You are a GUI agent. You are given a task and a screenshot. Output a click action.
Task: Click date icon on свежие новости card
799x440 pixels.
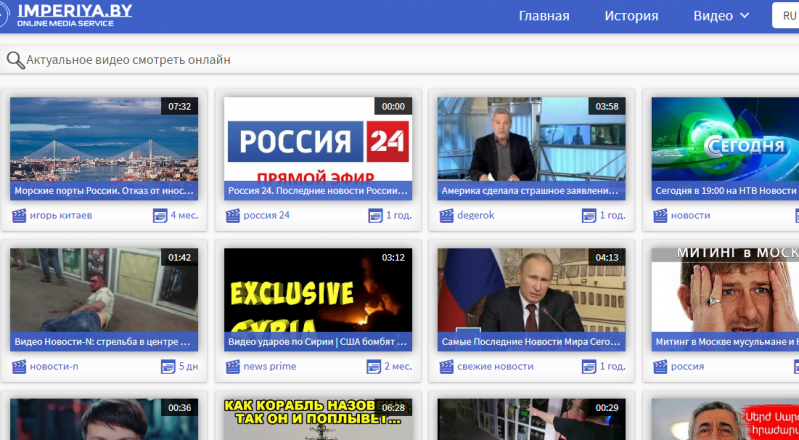pos(589,367)
